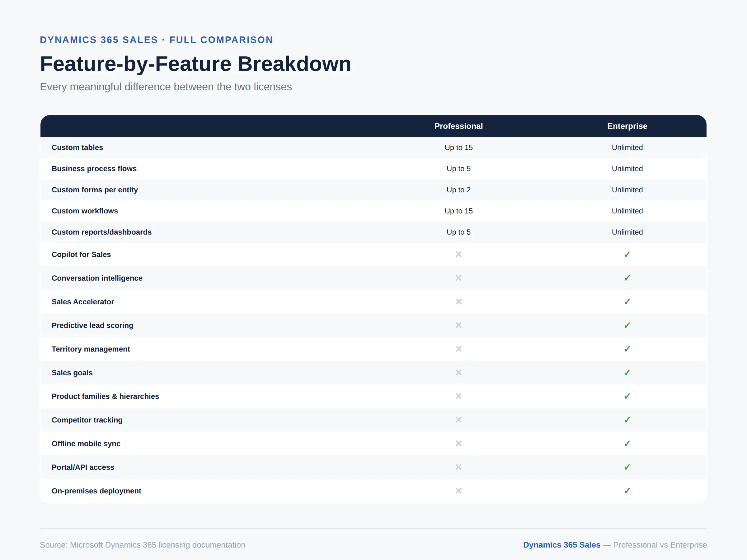Click the blue 'Dynamics 365 Sales' footer text
Image resolution: width=747 pixels, height=560 pixels.
[x=561, y=545]
